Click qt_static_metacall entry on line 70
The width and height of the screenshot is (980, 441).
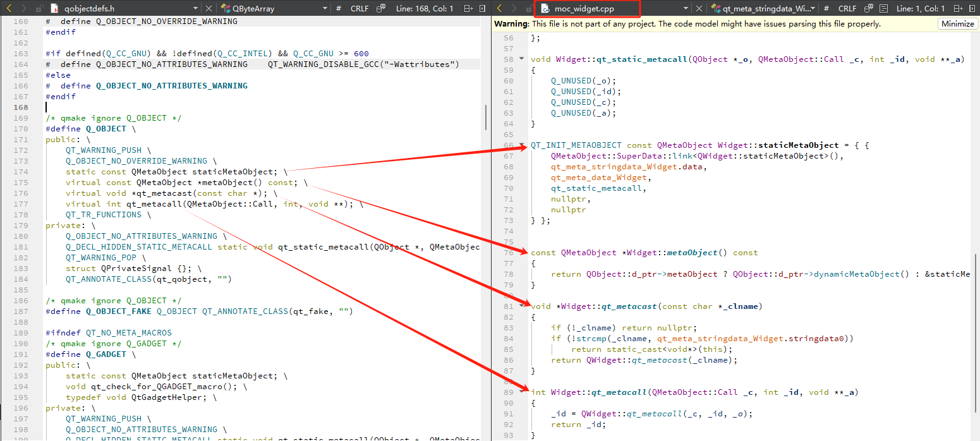click(596, 188)
